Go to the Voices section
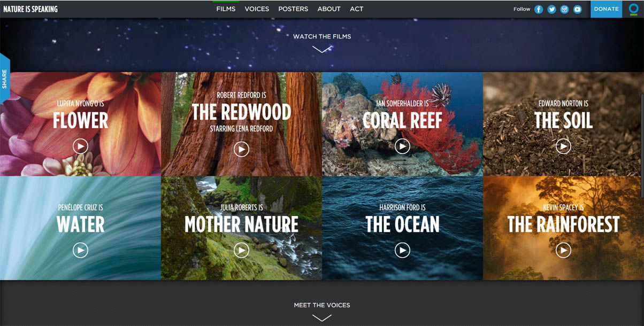 coord(257,9)
